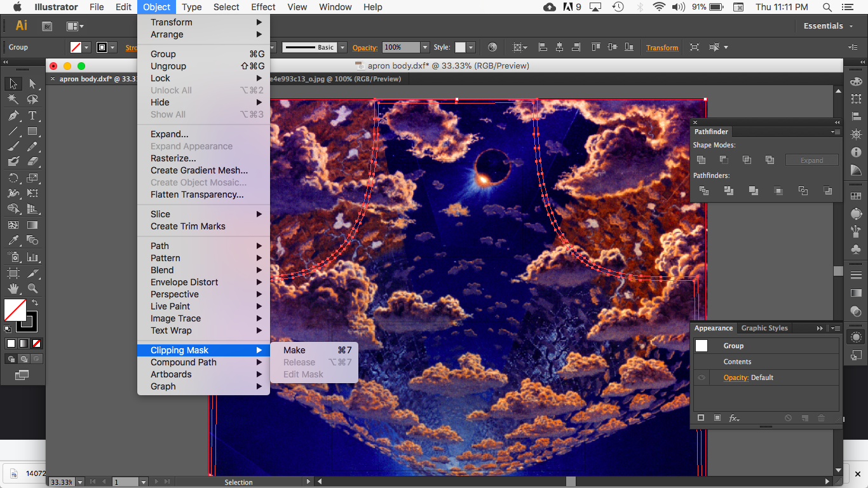Select the Artboard tool

[x=13, y=273]
